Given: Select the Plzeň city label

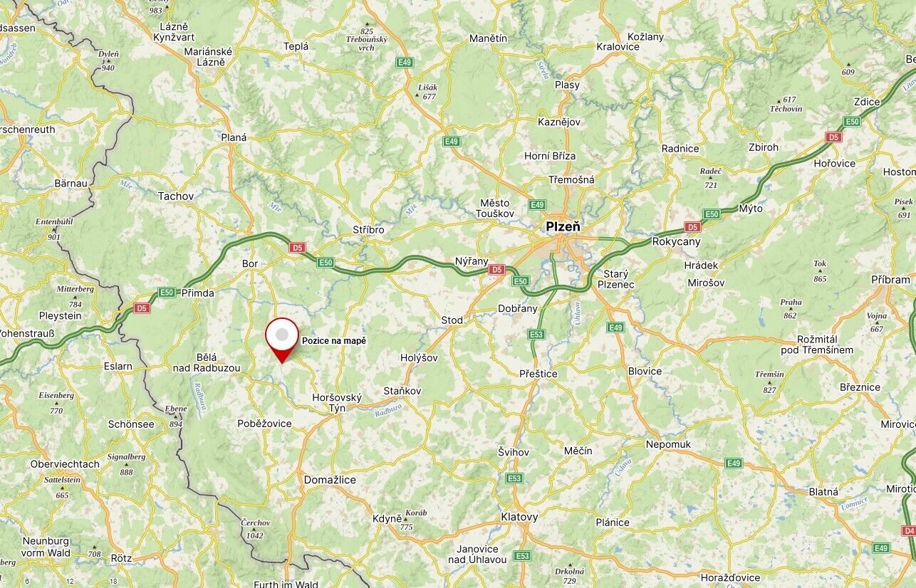Looking at the screenshot, I should tap(563, 226).
